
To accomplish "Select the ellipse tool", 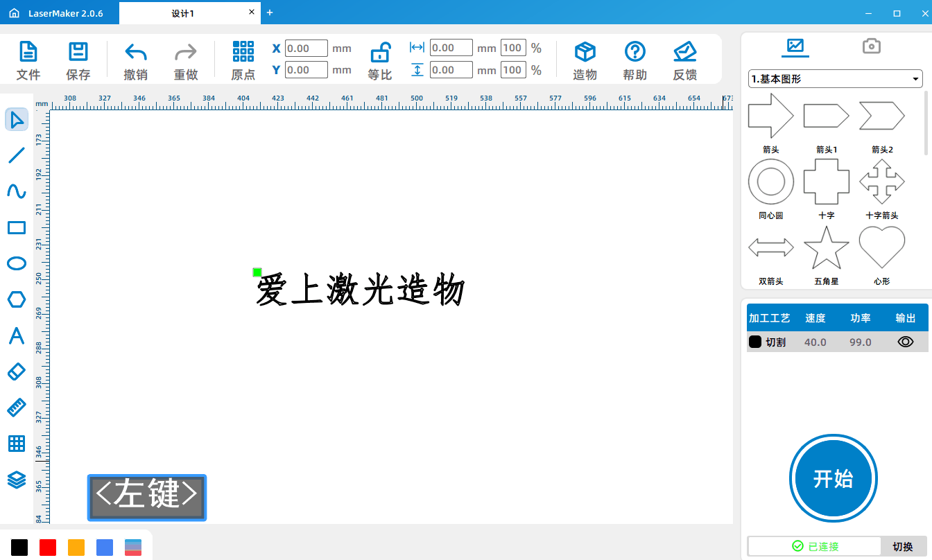I will (17, 263).
